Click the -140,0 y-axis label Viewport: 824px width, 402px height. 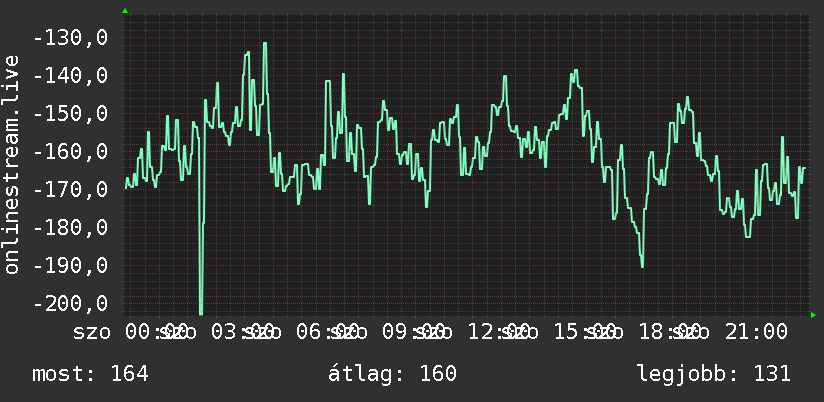(x=70, y=76)
